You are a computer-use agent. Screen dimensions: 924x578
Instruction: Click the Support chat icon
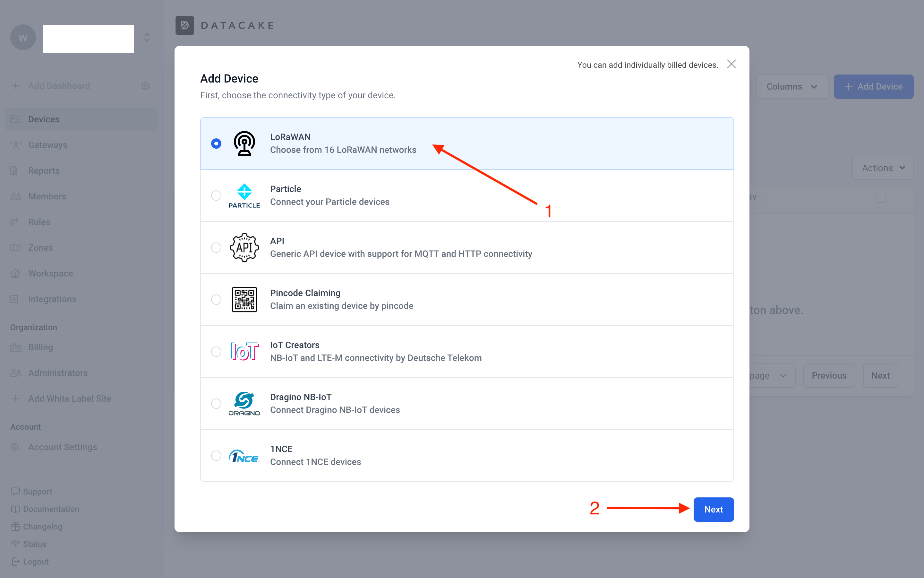[x=15, y=491]
